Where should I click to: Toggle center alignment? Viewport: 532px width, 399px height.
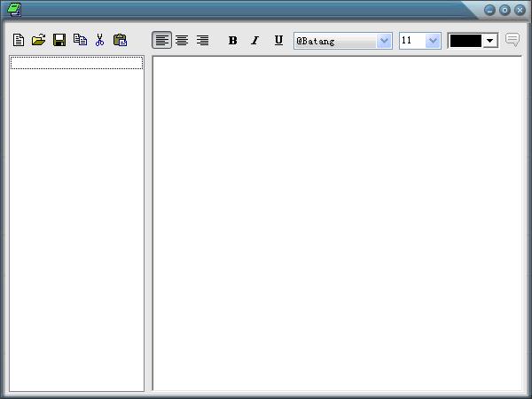[182, 41]
